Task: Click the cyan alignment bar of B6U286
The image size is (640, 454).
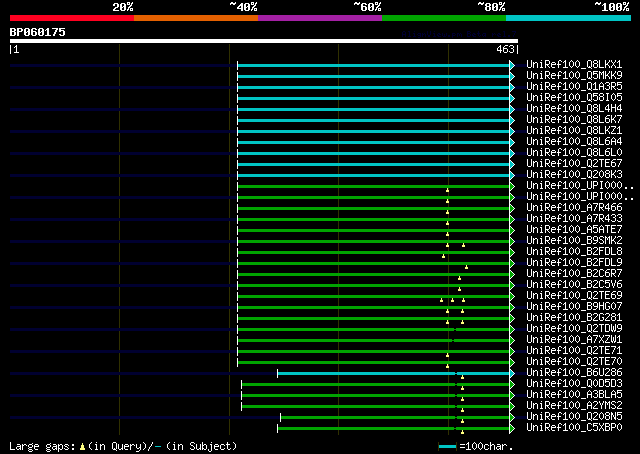Action: (x=393, y=374)
